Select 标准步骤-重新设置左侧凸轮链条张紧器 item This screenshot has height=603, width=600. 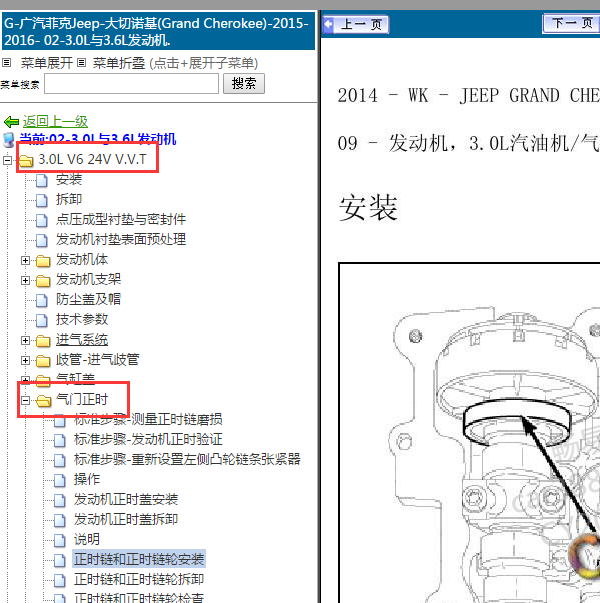tap(187, 460)
